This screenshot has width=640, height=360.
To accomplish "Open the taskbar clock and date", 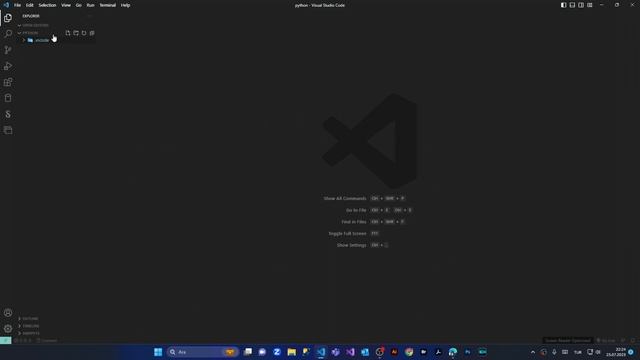I will coord(616,352).
